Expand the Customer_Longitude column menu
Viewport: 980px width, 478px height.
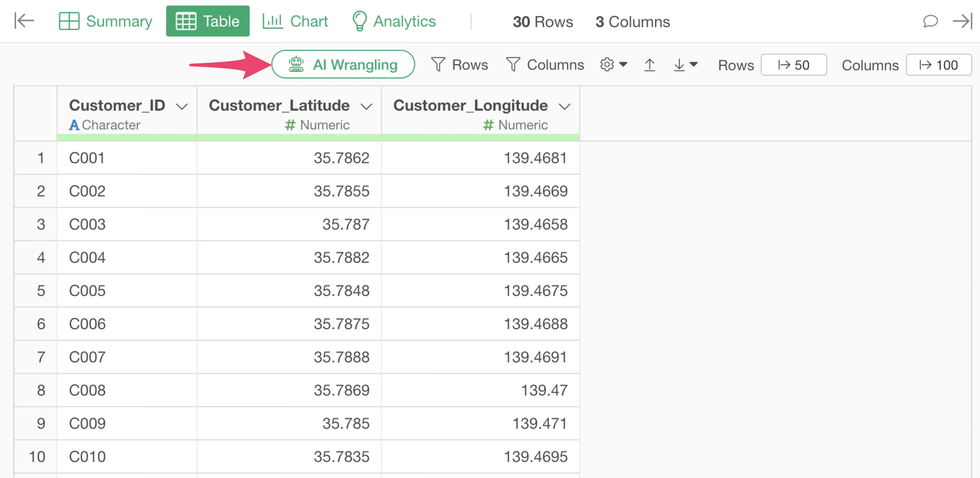tap(564, 106)
